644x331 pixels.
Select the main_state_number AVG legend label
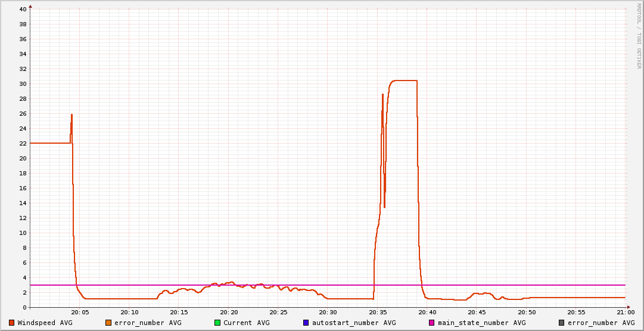coord(481,323)
